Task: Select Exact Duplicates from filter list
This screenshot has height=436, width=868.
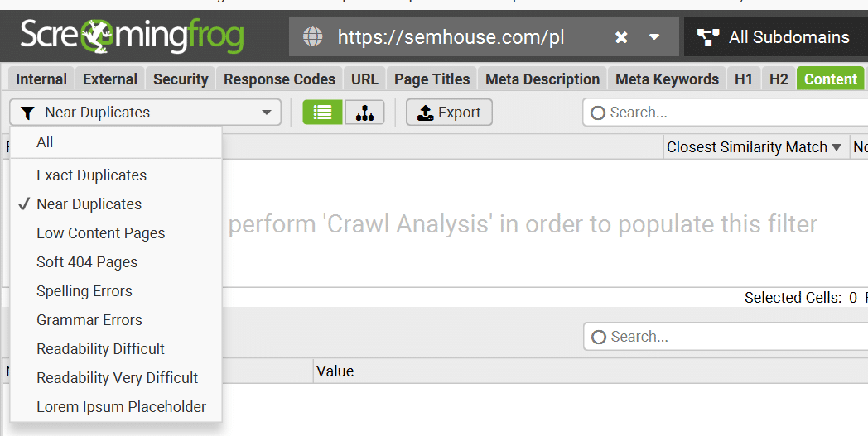Action: point(91,175)
